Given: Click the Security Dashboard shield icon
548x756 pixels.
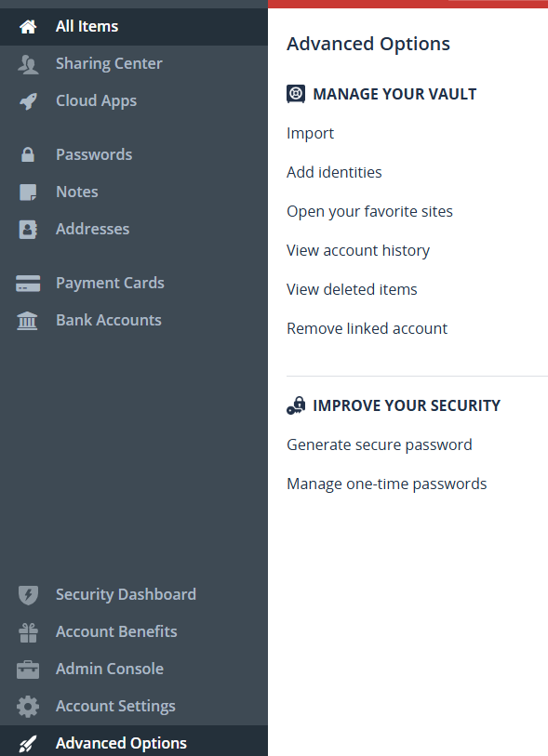Looking at the screenshot, I should [x=28, y=595].
